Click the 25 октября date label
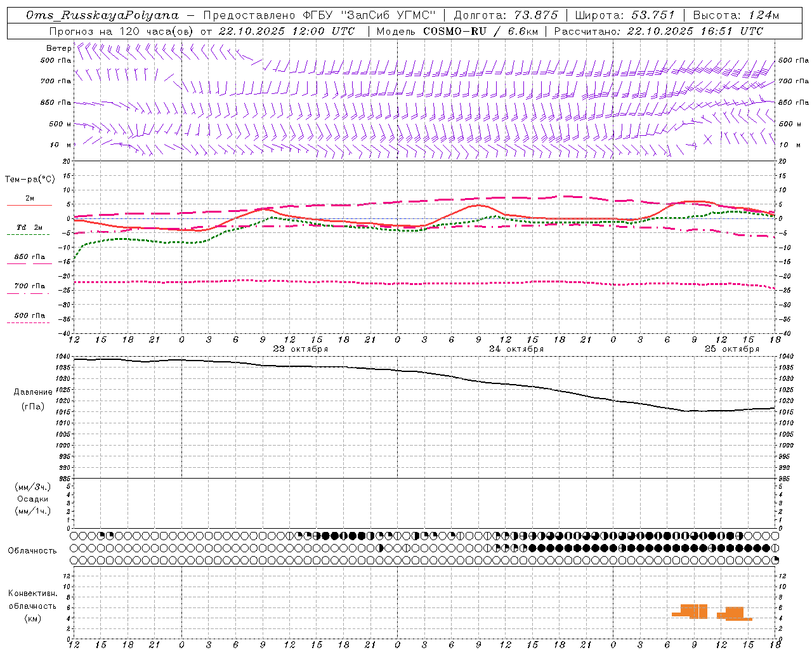The height and width of the screenshot is (650, 812). point(732,349)
